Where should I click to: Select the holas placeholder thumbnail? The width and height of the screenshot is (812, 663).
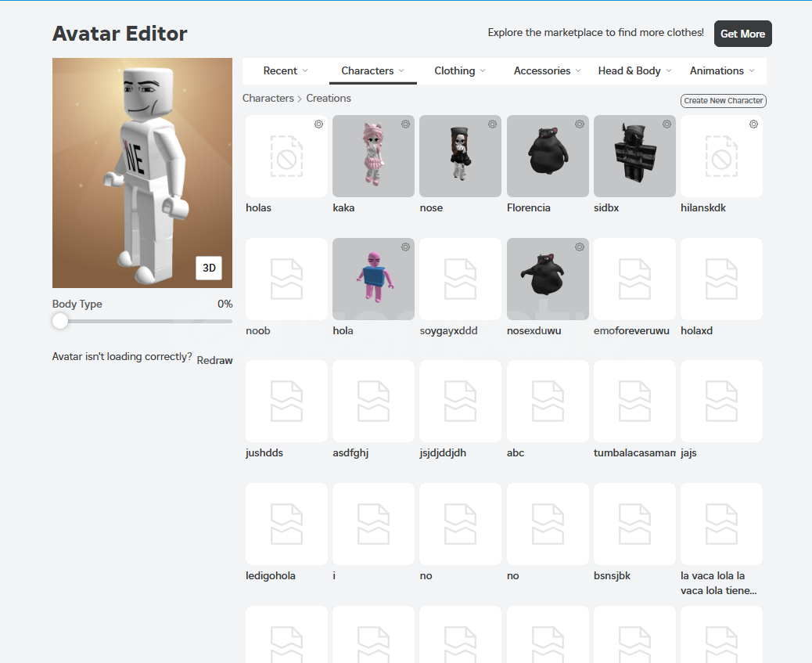(286, 156)
